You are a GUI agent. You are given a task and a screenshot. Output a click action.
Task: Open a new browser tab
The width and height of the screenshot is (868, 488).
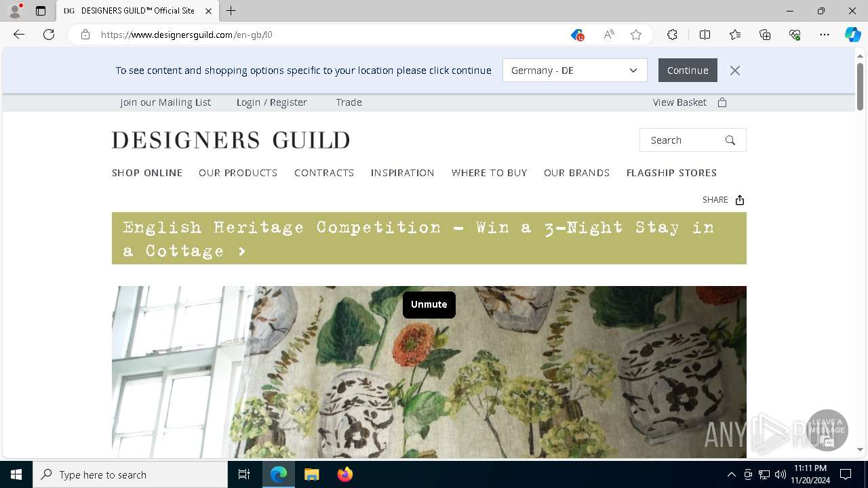click(231, 11)
